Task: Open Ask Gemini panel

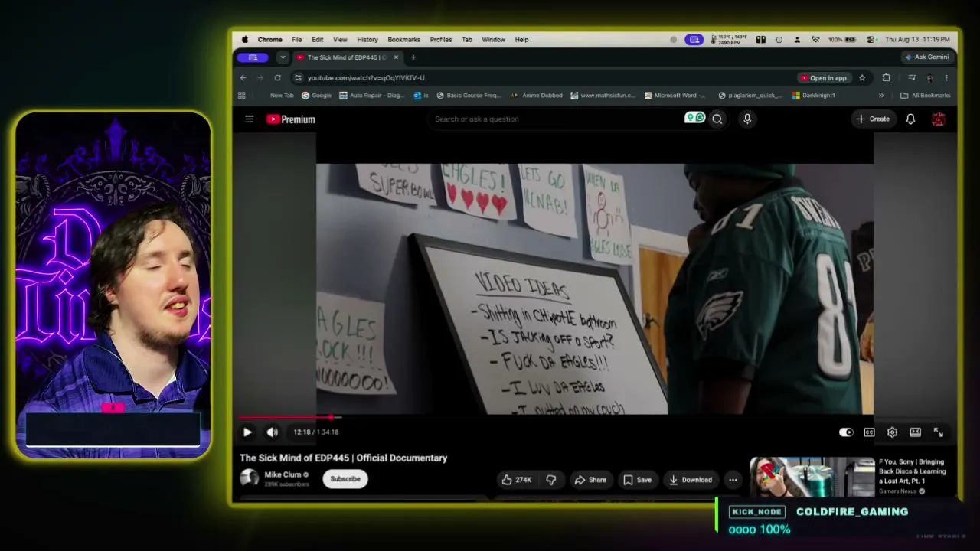Action: pos(926,57)
